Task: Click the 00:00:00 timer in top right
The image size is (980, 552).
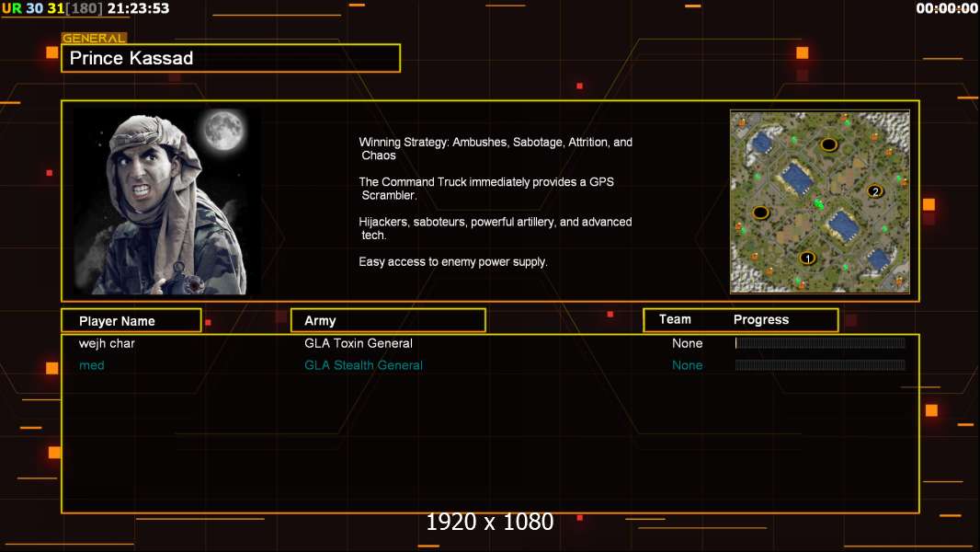Action: coord(946,8)
